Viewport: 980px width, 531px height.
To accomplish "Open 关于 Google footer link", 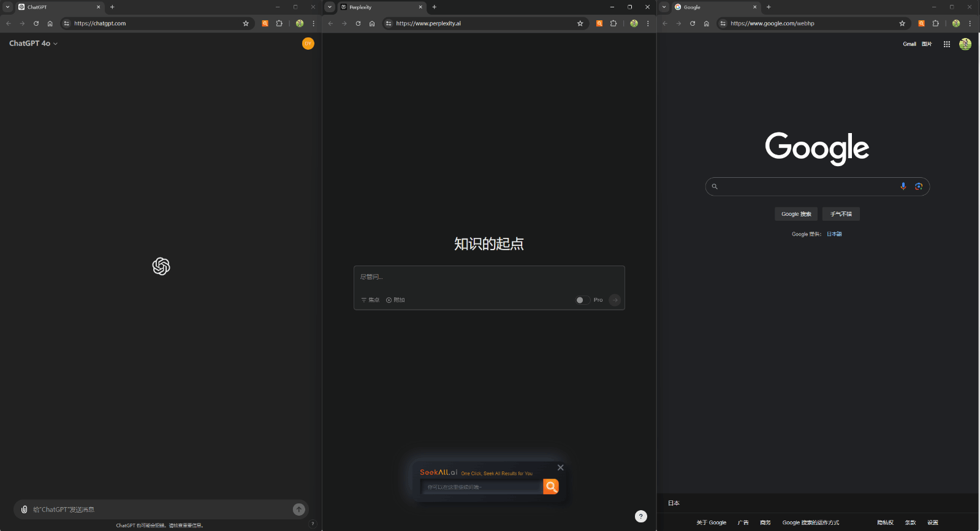I will 711,523.
